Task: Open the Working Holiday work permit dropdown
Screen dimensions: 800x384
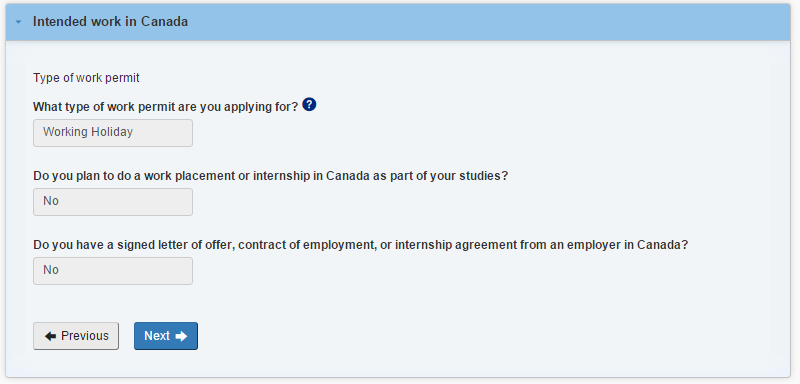Action: coord(113,133)
